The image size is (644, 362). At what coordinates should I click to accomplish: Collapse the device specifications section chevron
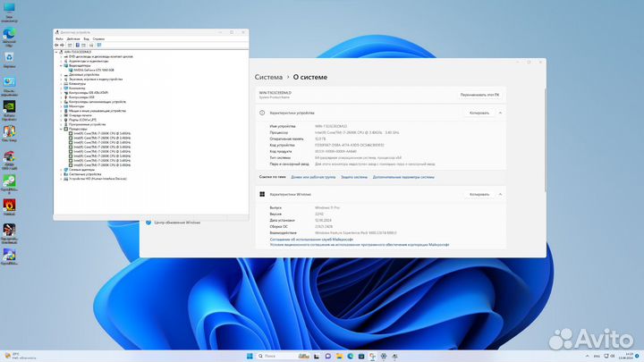click(500, 113)
